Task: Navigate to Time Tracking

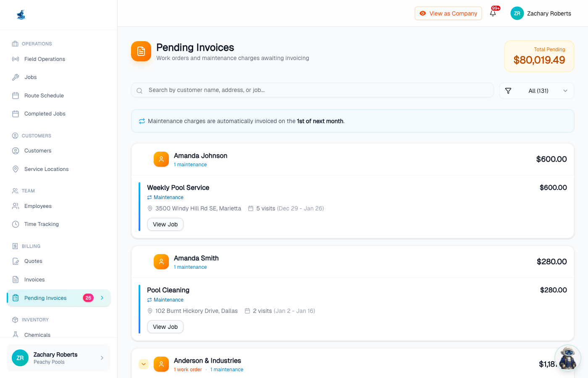Action: [x=41, y=224]
